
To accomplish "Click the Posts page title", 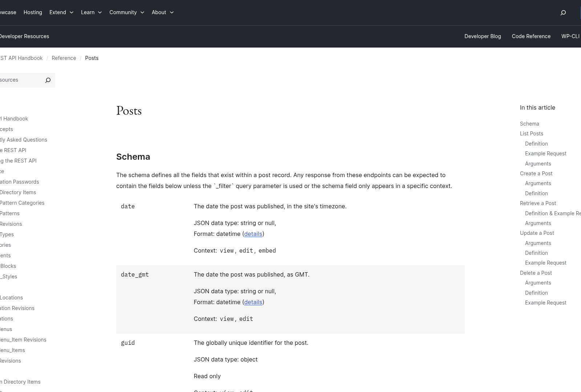I will click(129, 111).
